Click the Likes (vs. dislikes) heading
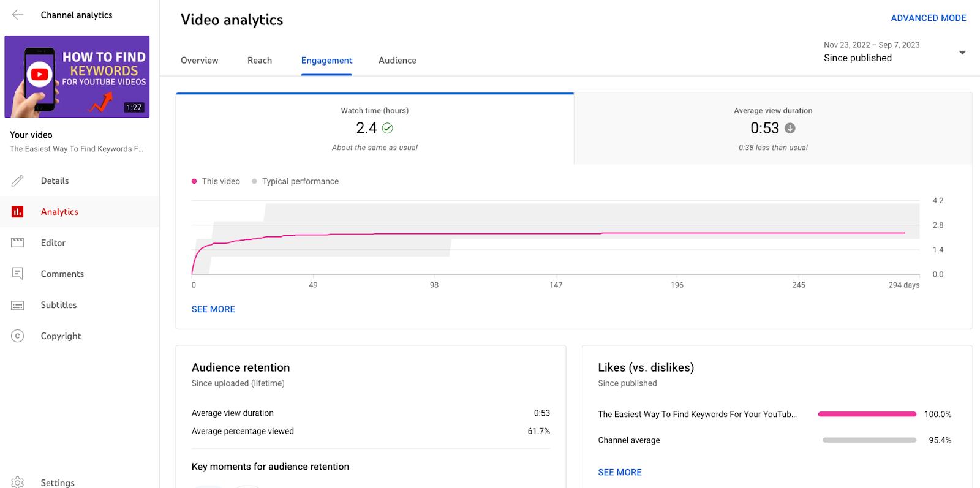The width and height of the screenshot is (980, 488). (646, 367)
